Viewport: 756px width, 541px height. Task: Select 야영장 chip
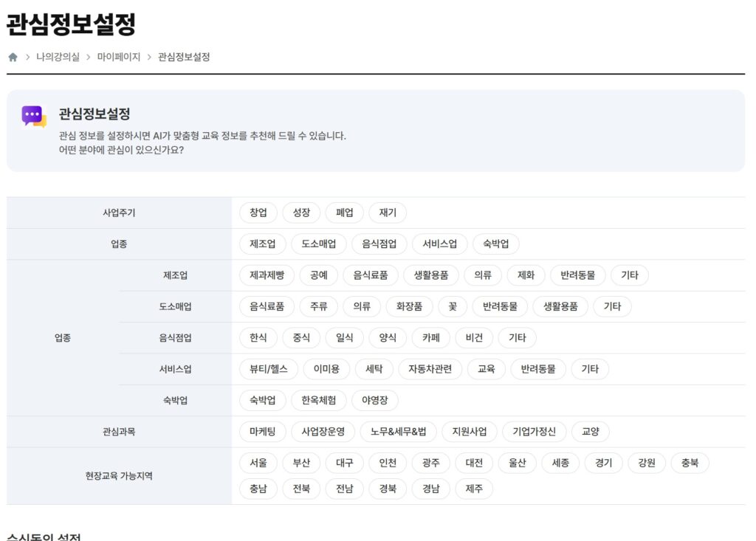tap(375, 400)
